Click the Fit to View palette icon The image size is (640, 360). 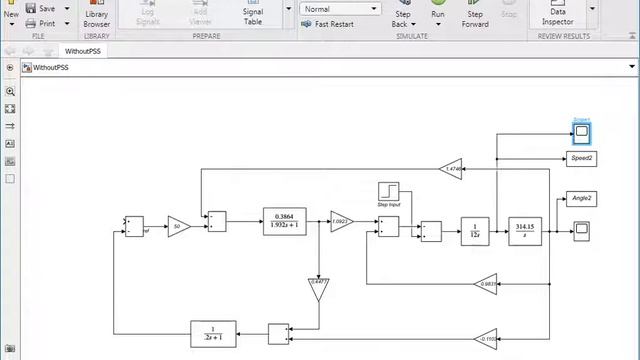pyautogui.click(x=10, y=109)
